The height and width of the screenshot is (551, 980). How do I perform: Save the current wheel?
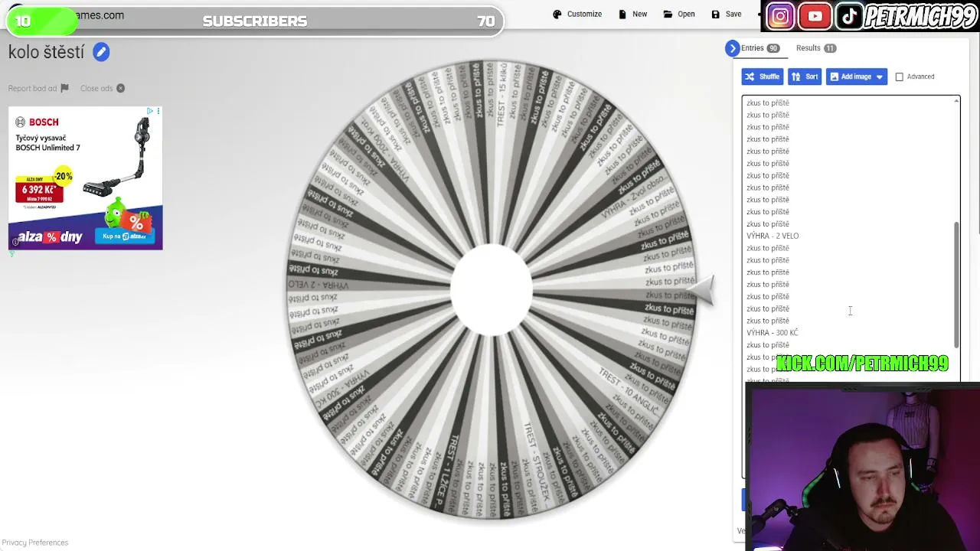727,14
